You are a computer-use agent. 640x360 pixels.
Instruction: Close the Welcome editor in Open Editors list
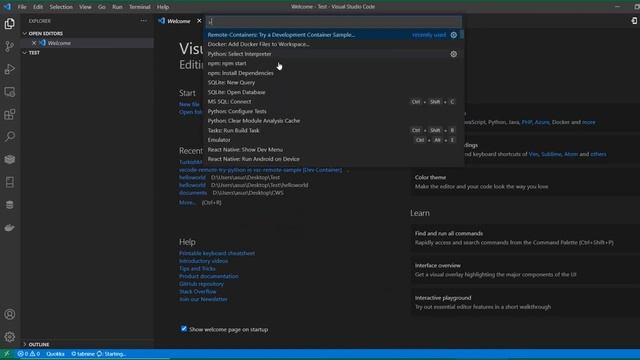point(34,43)
